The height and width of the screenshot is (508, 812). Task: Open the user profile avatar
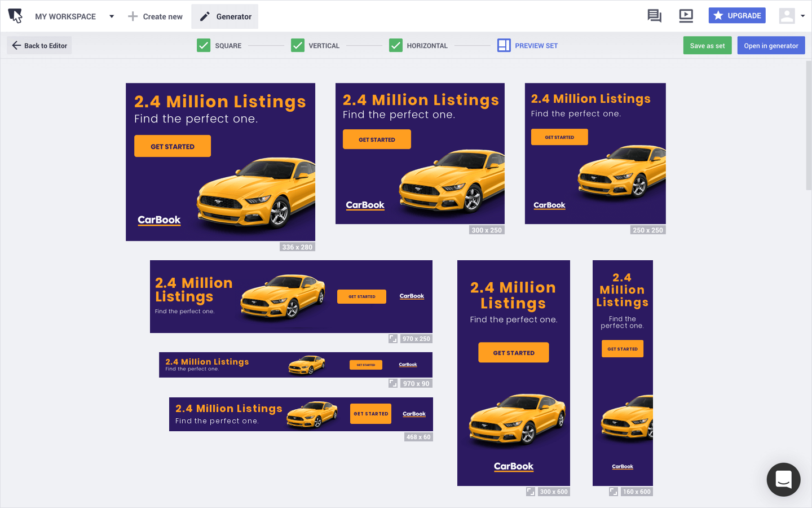[787, 16]
